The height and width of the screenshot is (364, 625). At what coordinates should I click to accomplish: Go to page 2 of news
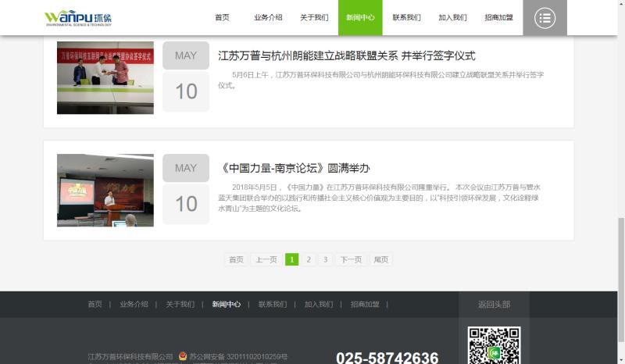click(x=309, y=259)
